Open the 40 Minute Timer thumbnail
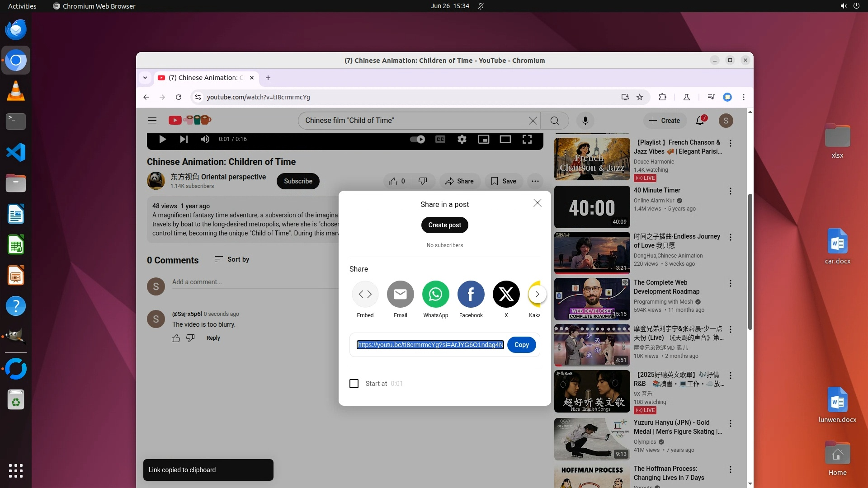Image resolution: width=868 pixels, height=488 pixels. coord(592,207)
